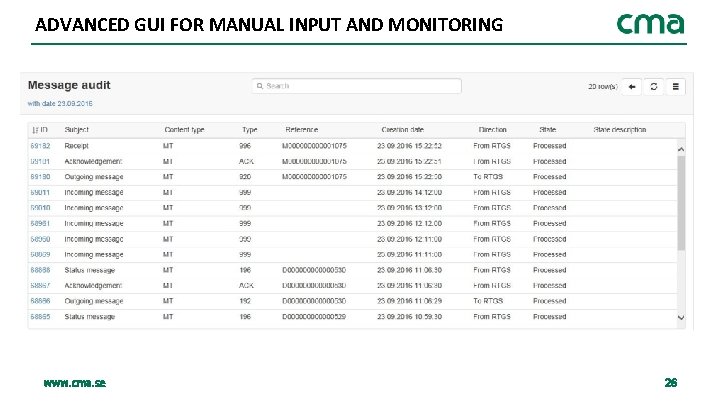Sort by Reference column header

pyautogui.click(x=302, y=130)
